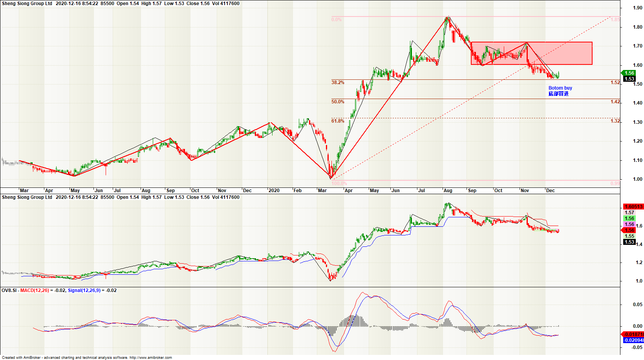Click the 1.42 Fibonacci price value

coord(615,102)
